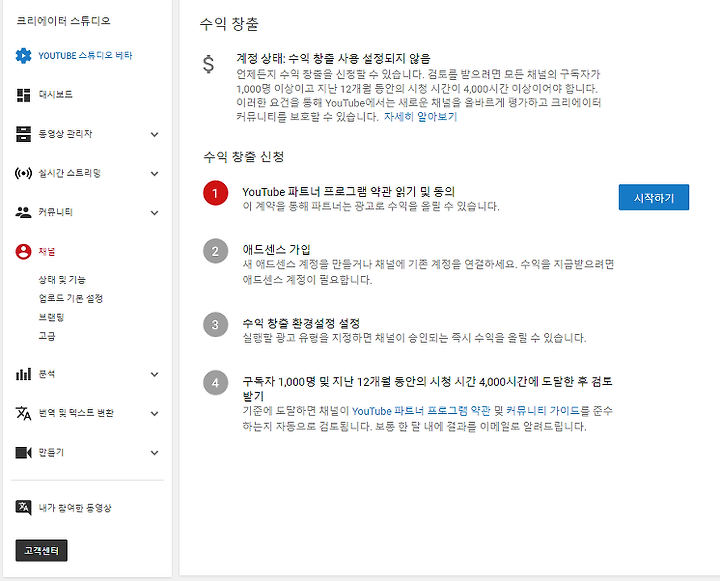Open 상태 및 기능 submenu item

(62, 280)
